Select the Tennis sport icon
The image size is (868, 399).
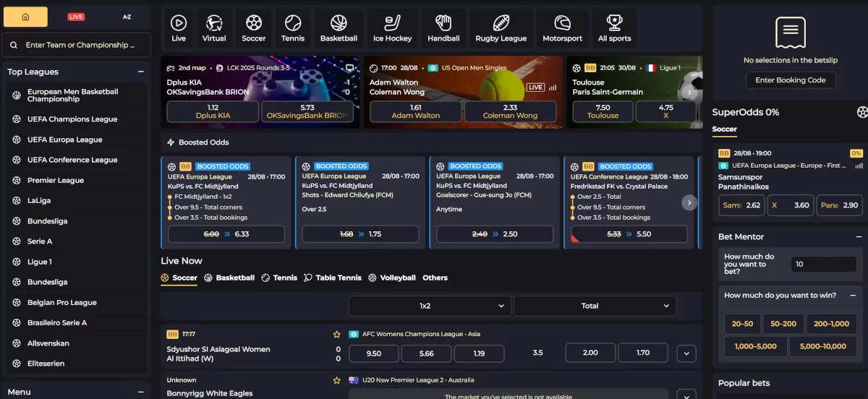click(x=293, y=28)
